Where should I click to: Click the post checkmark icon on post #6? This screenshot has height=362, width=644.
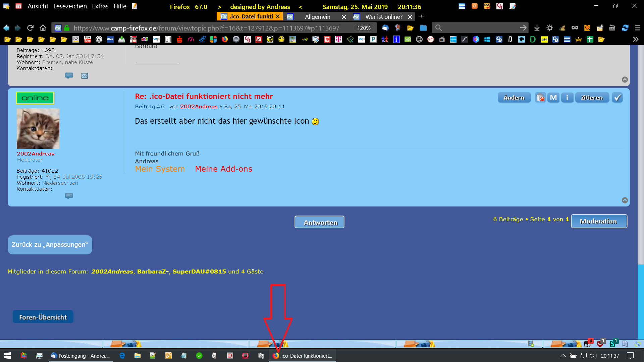click(x=617, y=98)
